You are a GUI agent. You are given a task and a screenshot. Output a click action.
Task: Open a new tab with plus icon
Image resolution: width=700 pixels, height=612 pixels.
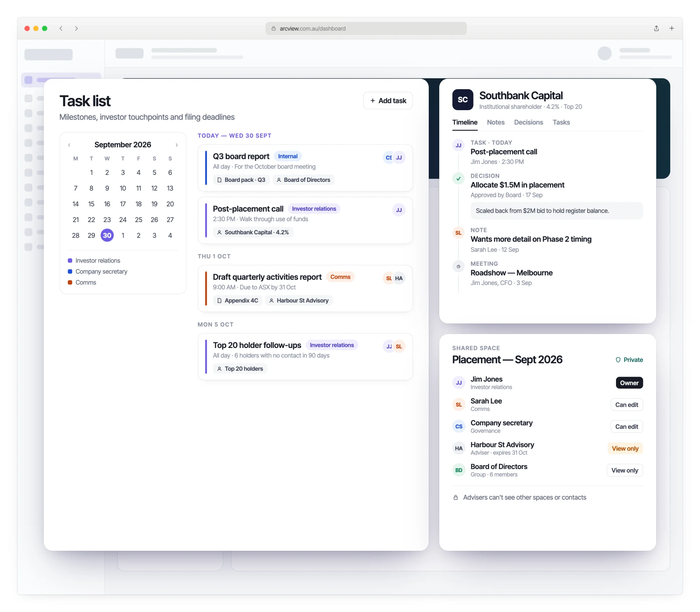(672, 28)
